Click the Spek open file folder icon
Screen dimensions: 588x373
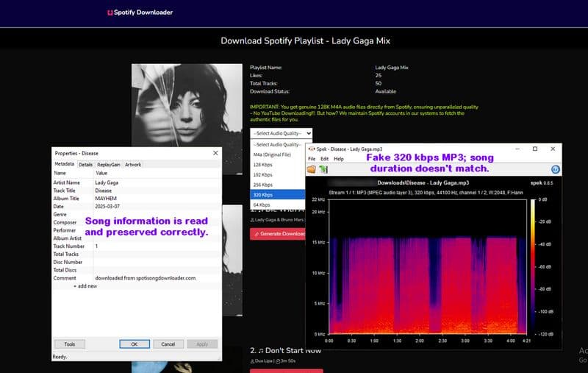coord(311,169)
